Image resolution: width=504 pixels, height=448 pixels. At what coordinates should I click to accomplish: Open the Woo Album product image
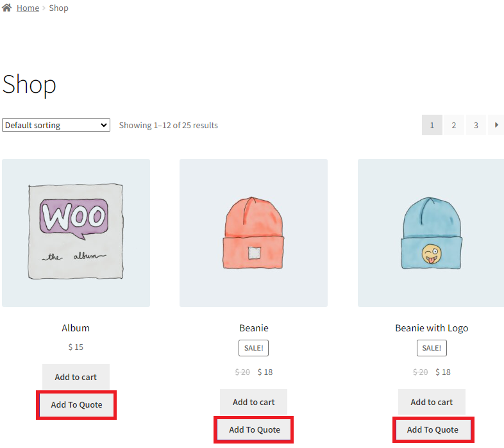pyautogui.click(x=76, y=233)
